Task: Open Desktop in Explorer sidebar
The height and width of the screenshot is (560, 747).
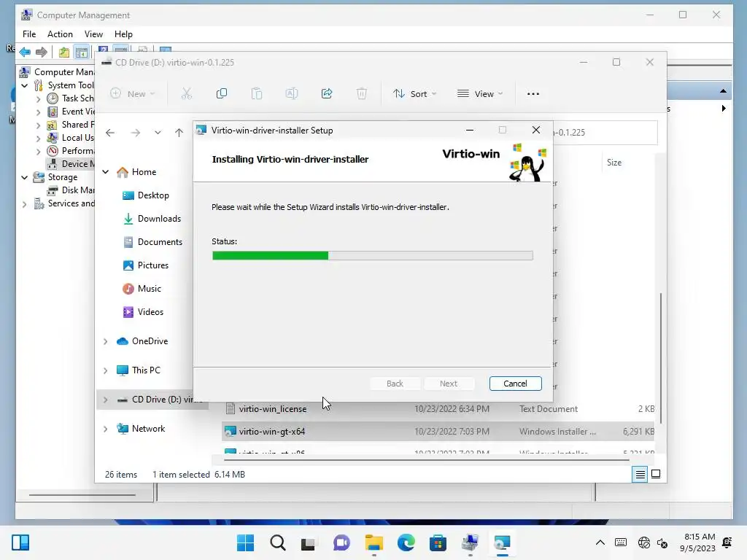Action: click(146, 195)
